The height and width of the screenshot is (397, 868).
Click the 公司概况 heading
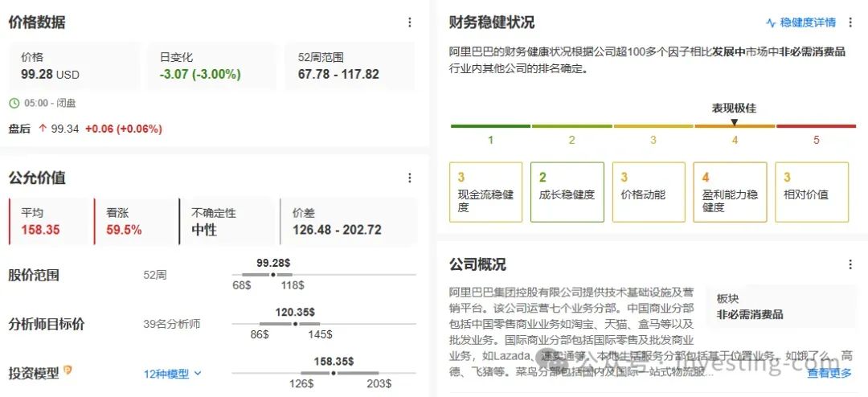click(x=477, y=264)
